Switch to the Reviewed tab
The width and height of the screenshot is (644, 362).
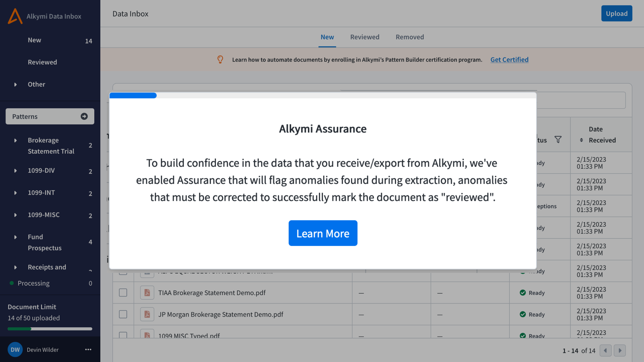[x=365, y=37]
